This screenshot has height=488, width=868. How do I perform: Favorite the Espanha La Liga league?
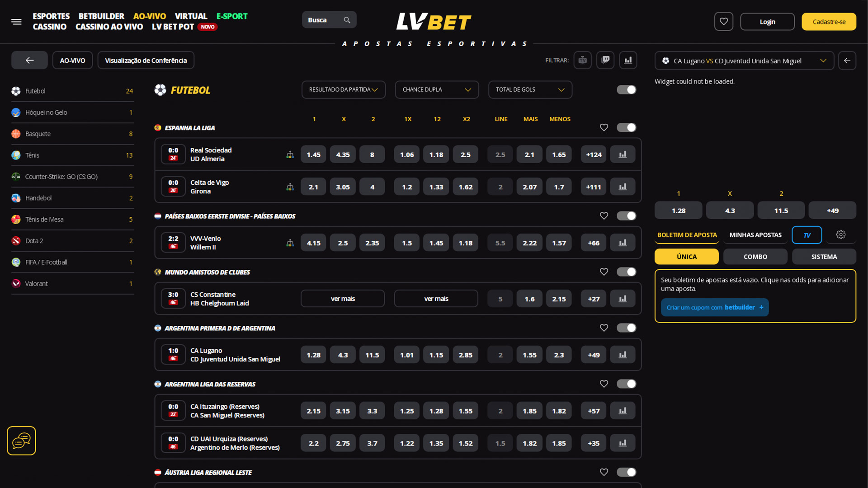tap(604, 127)
